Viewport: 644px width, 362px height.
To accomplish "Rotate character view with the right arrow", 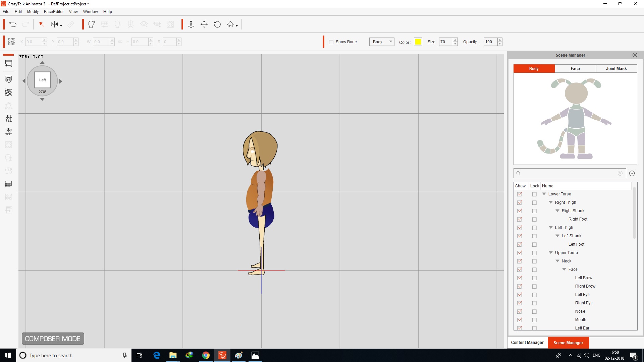I will tap(61, 81).
